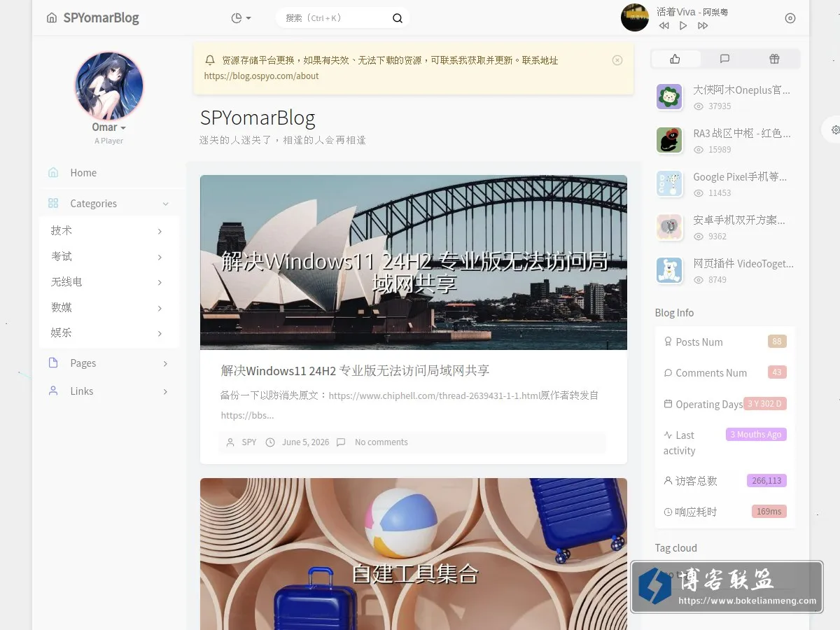Image resolution: width=840 pixels, height=630 pixels.
Task: Expand the 娱乐 category
Action: pyautogui.click(x=109, y=333)
